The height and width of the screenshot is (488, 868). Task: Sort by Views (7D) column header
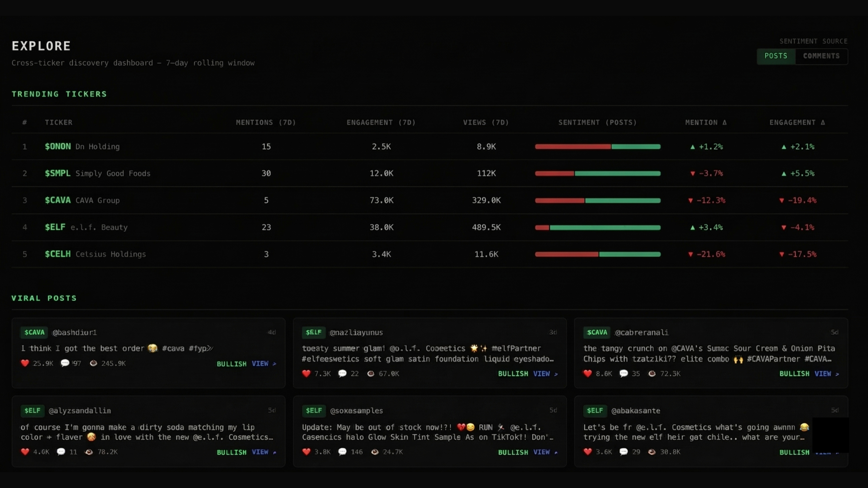[485, 123]
